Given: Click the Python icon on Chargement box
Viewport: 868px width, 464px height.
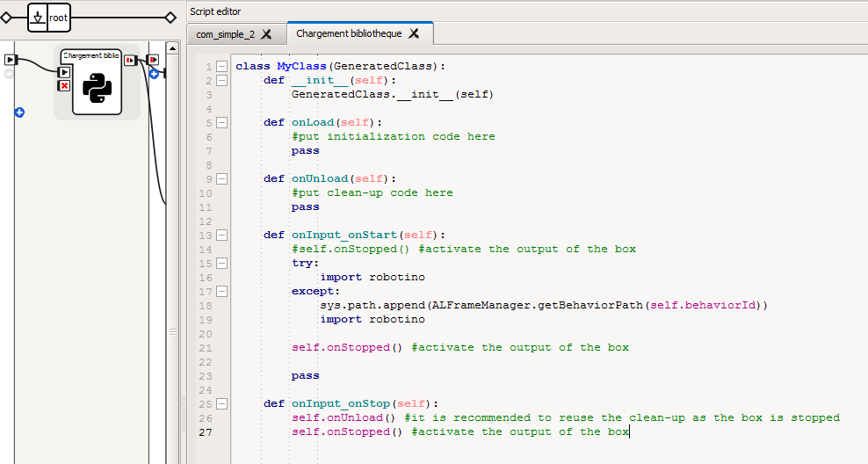Looking at the screenshot, I should click(96, 89).
